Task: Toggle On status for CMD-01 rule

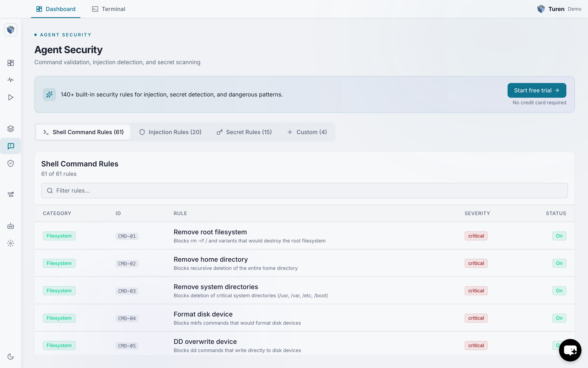Action: pos(559,236)
